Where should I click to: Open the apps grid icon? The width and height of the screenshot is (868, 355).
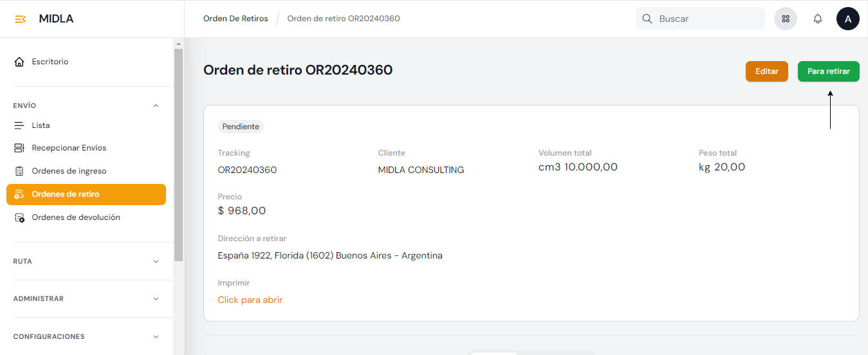tap(786, 19)
